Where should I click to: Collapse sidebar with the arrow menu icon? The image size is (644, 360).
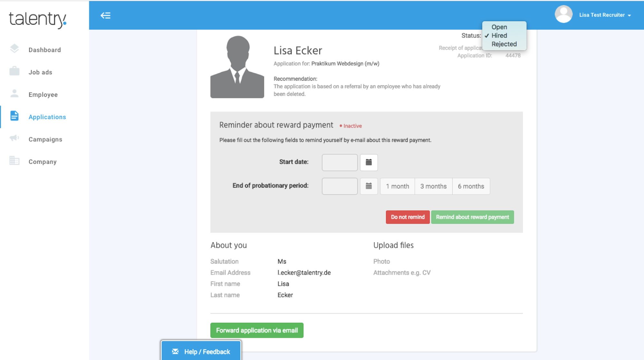click(105, 15)
